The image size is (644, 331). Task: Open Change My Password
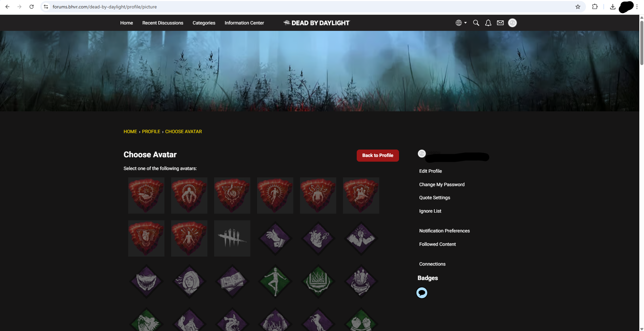tap(442, 184)
